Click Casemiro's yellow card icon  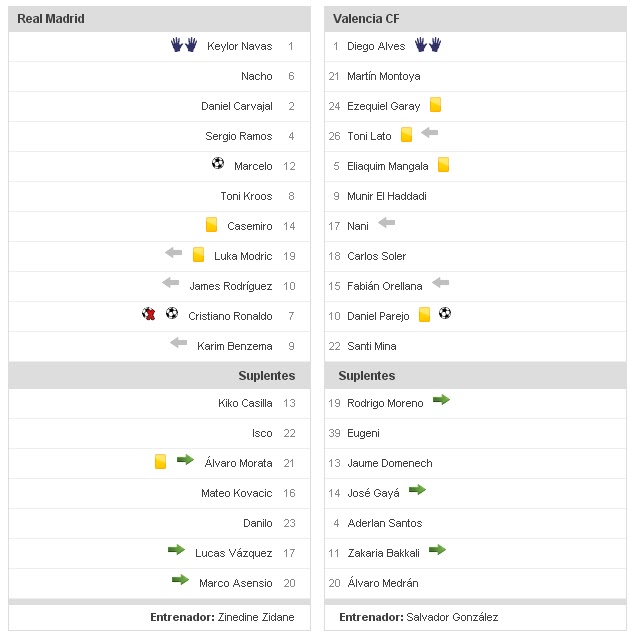point(212,225)
